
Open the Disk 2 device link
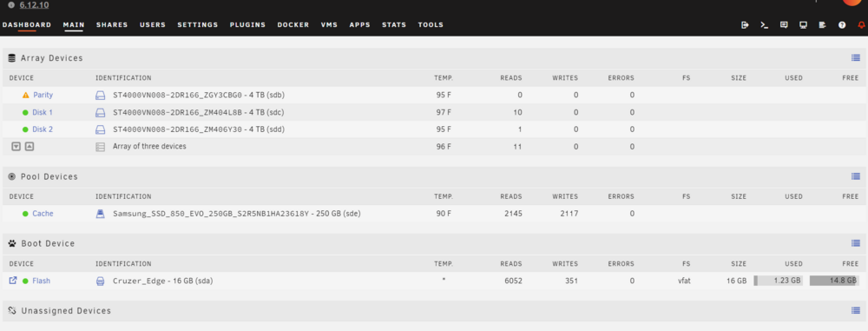tap(43, 129)
